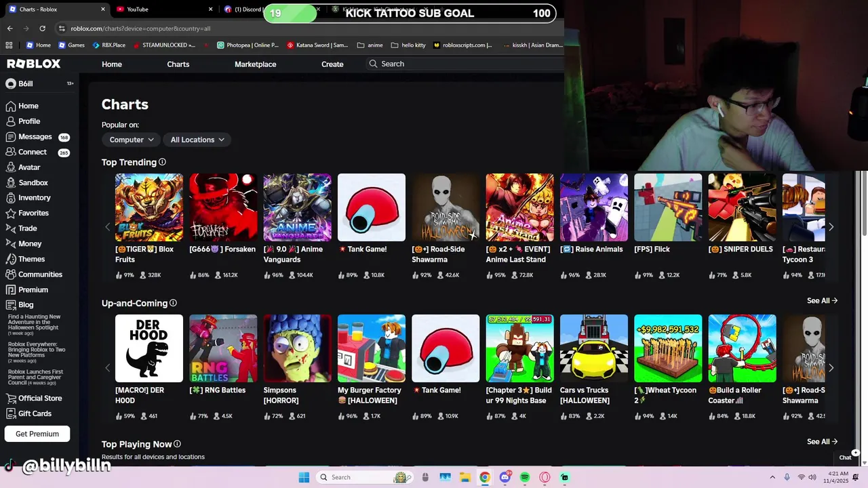Screen dimensions: 868x488
Task: Click the Top Playing Now info icon
Action: coord(177,444)
